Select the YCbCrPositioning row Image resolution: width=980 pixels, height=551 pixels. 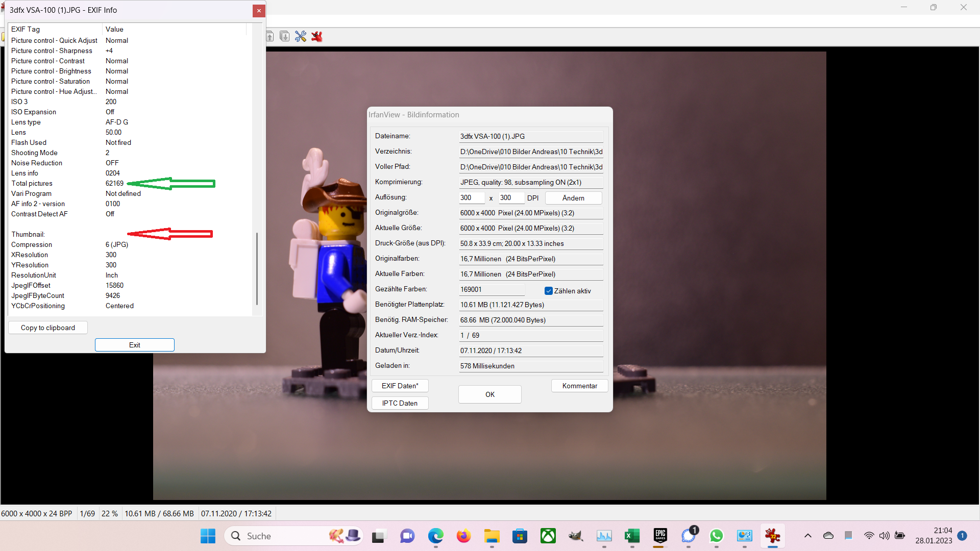(130, 306)
